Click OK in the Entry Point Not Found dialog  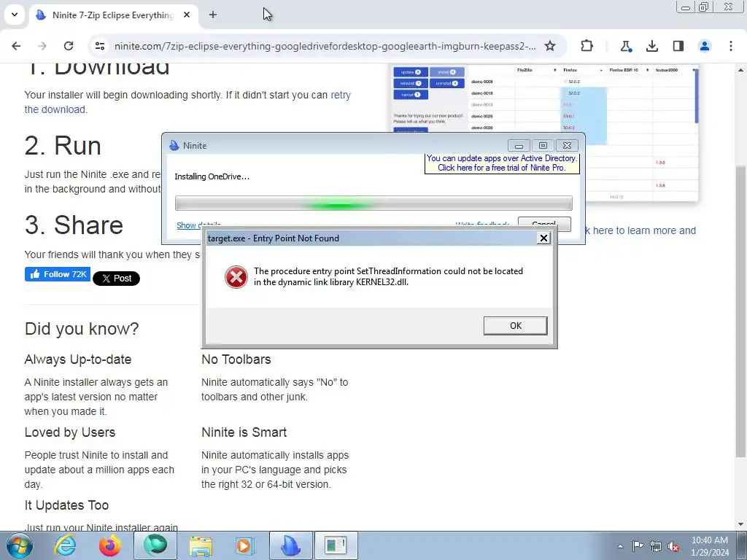[x=515, y=326]
